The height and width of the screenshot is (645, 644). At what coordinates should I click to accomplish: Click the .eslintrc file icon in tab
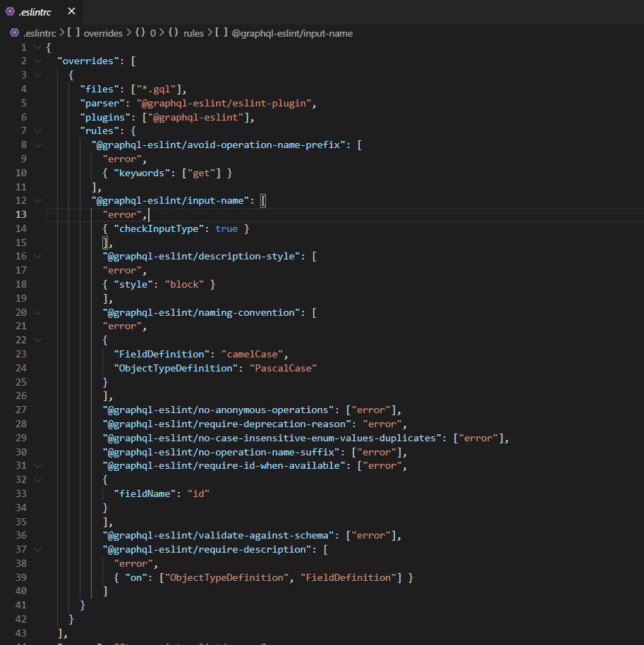click(x=11, y=11)
